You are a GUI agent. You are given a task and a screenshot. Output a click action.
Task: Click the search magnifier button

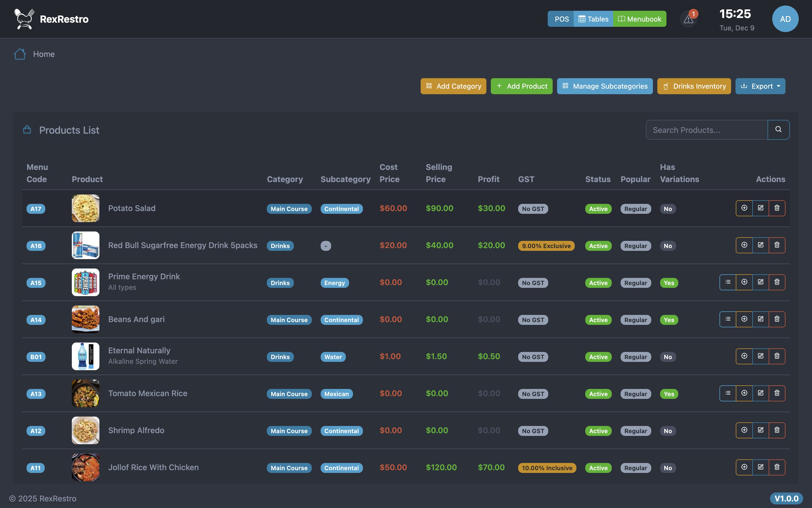point(778,130)
